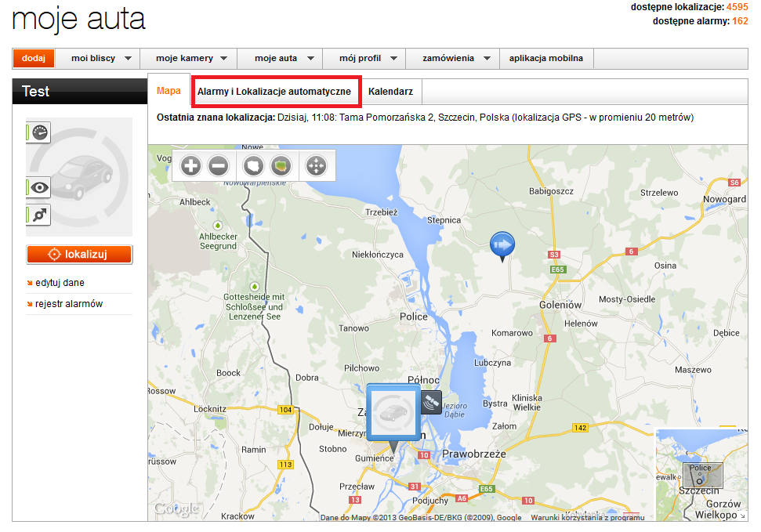Image resolution: width=761 pixels, height=532 pixels.
Task: Click the Löcknitz label on map
Action: [x=210, y=409]
